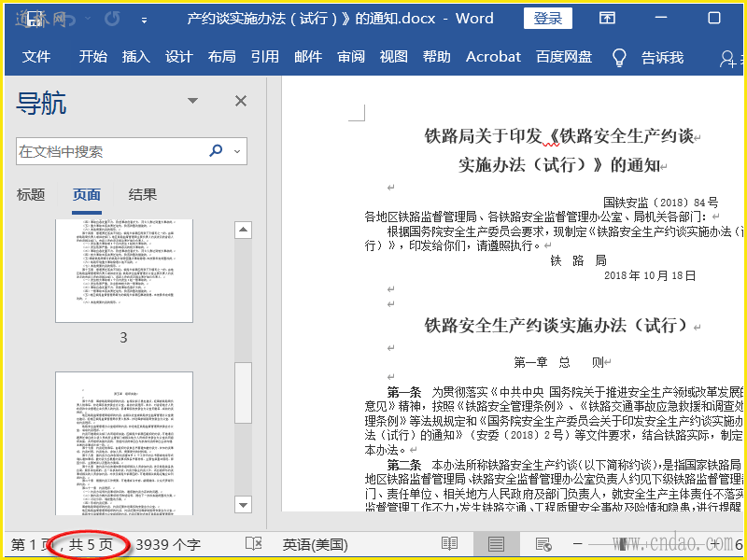This screenshot has width=747, height=560.
Task: Select the page 4 thumbnail
Action: coord(124,442)
